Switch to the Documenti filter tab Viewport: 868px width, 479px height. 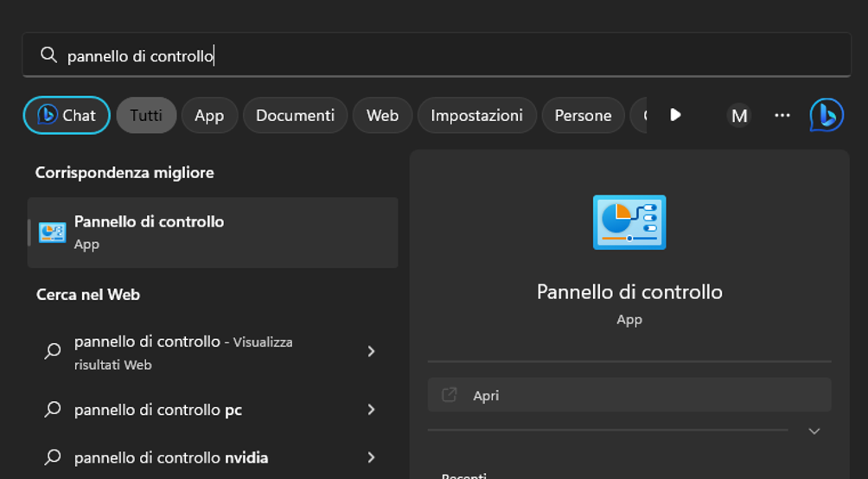pos(295,115)
